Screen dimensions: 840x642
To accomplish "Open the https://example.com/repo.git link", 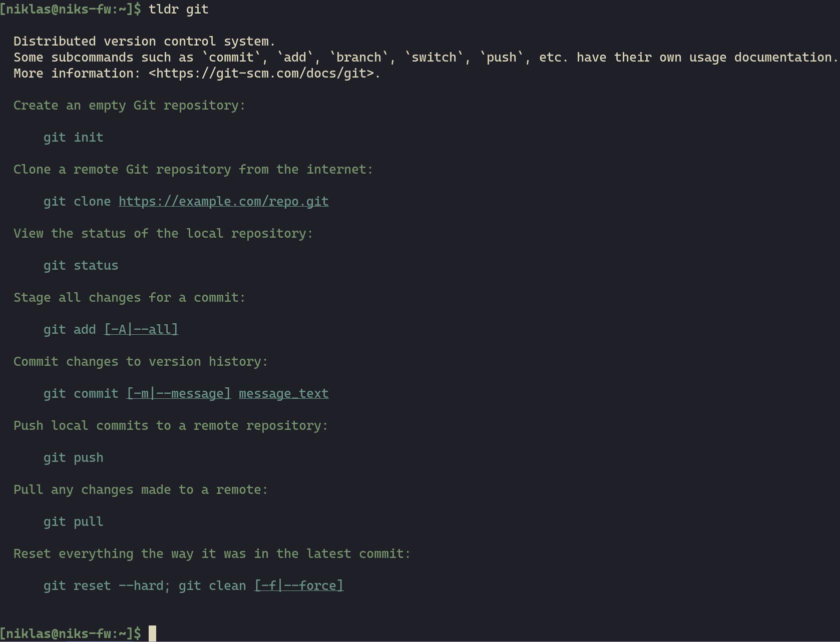I will coord(224,202).
